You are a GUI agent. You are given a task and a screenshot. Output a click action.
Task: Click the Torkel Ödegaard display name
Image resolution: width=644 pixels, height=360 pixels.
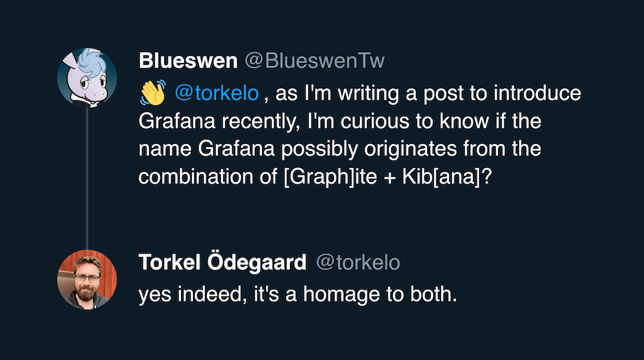(x=222, y=262)
